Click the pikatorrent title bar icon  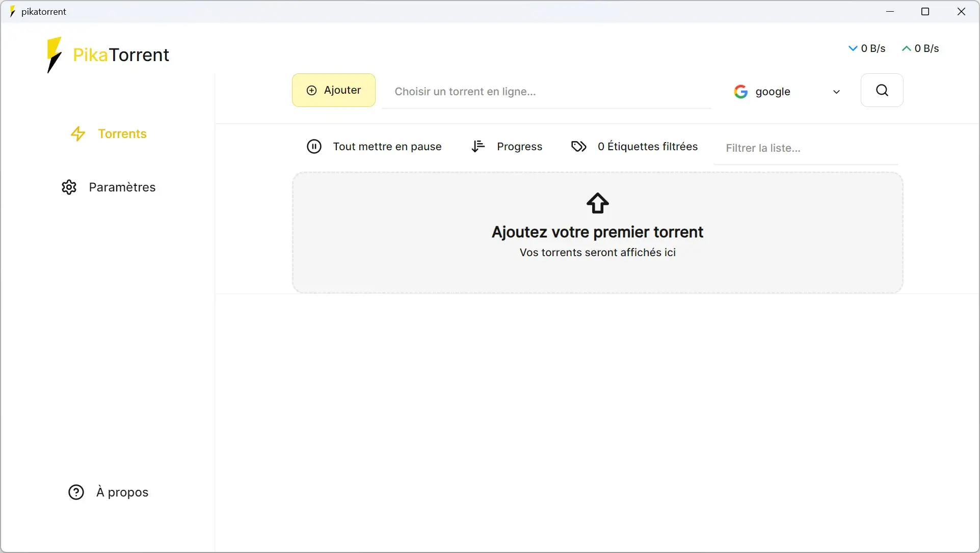[x=13, y=11]
